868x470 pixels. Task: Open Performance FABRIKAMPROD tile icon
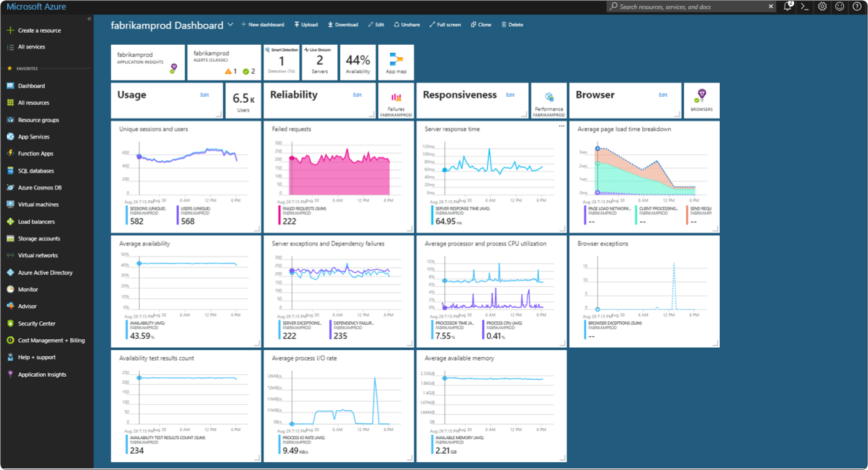(x=549, y=97)
